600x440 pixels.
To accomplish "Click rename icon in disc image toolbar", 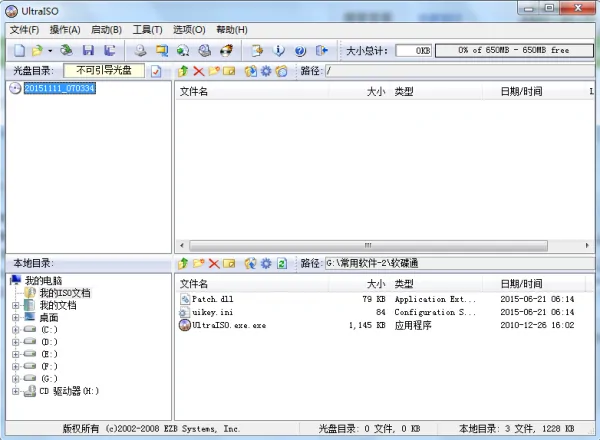I will (x=229, y=71).
